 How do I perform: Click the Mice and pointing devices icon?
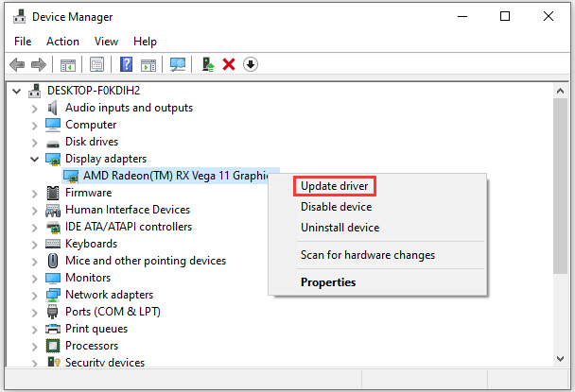point(53,261)
